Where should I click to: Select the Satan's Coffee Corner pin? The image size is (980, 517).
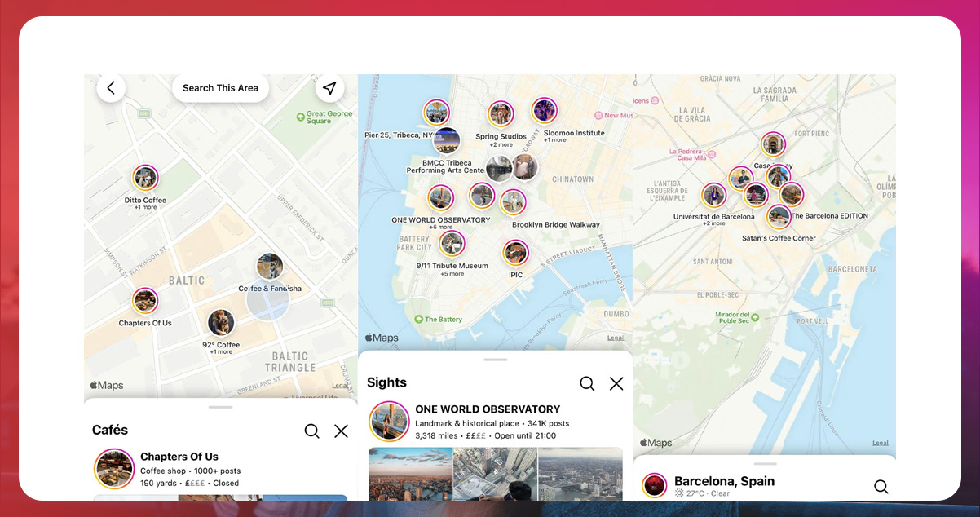pyautogui.click(x=779, y=217)
